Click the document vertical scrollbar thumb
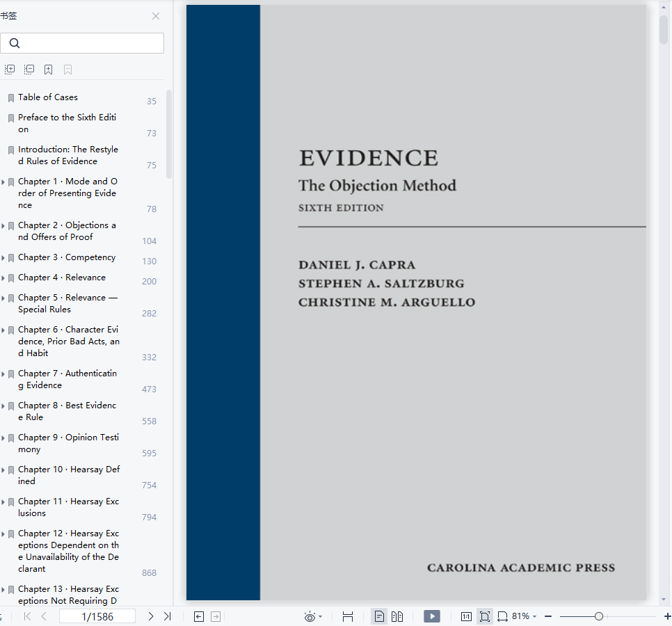The width and height of the screenshot is (672, 626). [x=664, y=29]
